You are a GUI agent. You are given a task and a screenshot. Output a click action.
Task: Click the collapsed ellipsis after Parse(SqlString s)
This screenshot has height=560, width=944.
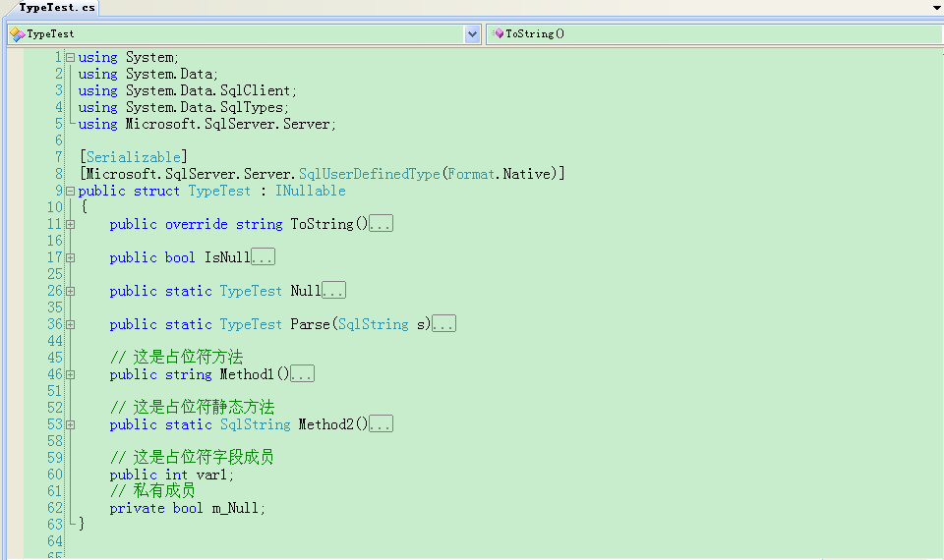[443, 323]
